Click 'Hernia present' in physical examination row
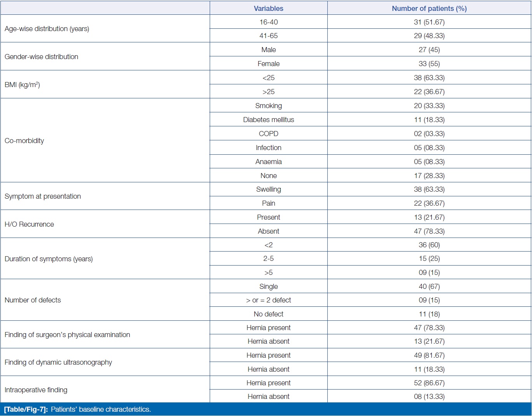The height and width of the screenshot is (416, 532). click(268, 328)
